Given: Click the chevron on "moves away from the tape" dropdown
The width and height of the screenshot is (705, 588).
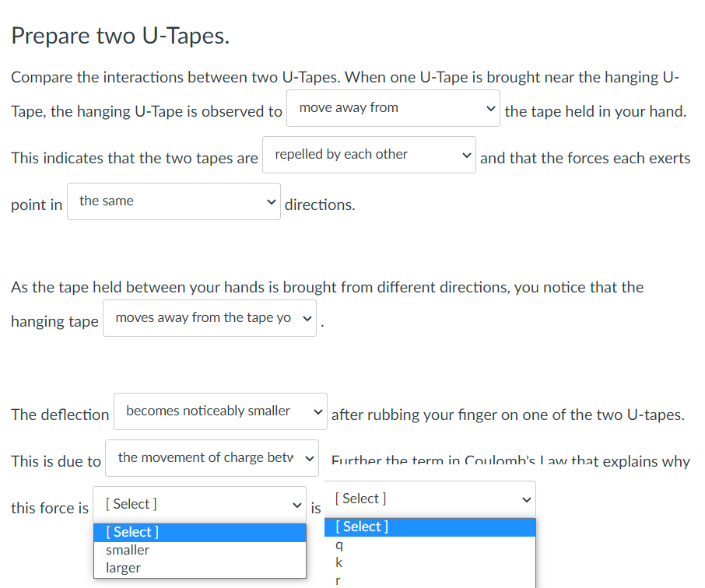Looking at the screenshot, I should tap(306, 317).
